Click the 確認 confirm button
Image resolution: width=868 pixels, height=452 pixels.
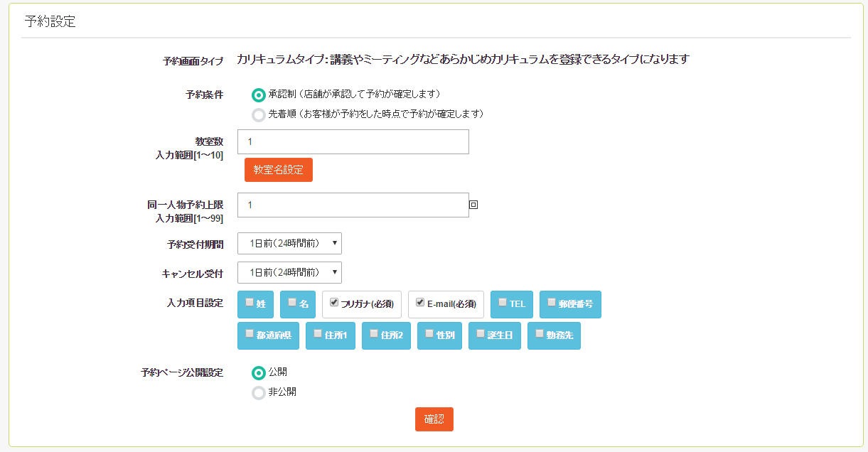[434, 419]
